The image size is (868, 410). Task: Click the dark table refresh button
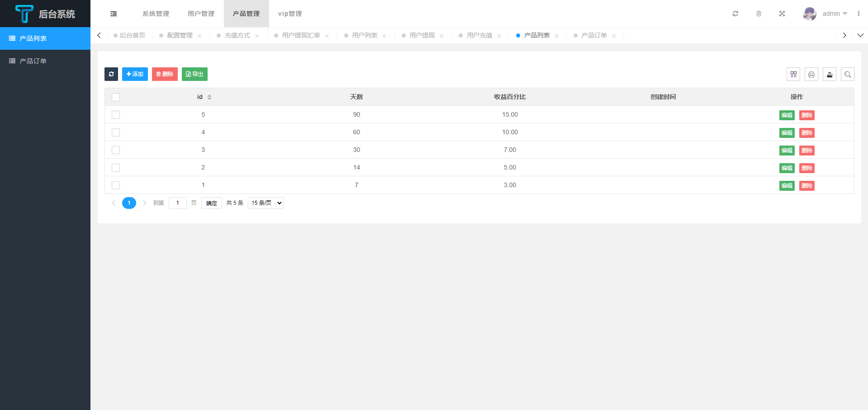coord(111,74)
